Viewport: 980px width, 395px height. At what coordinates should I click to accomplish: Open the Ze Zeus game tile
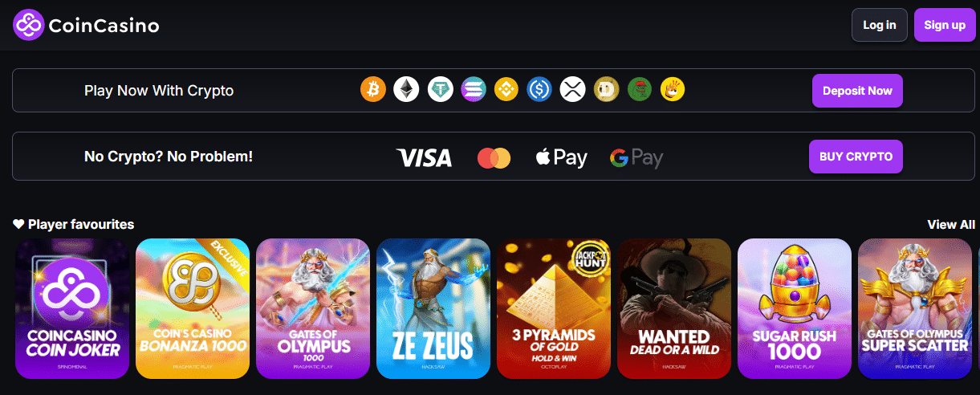[x=433, y=308]
